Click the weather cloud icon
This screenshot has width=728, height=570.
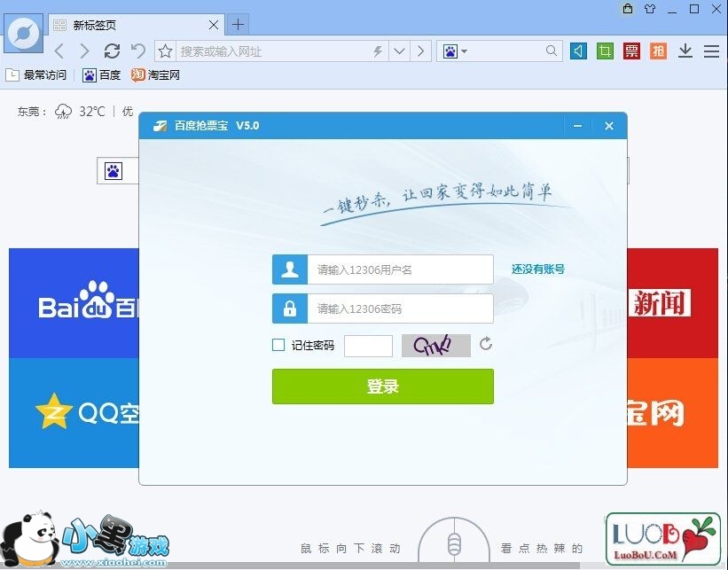click(64, 112)
